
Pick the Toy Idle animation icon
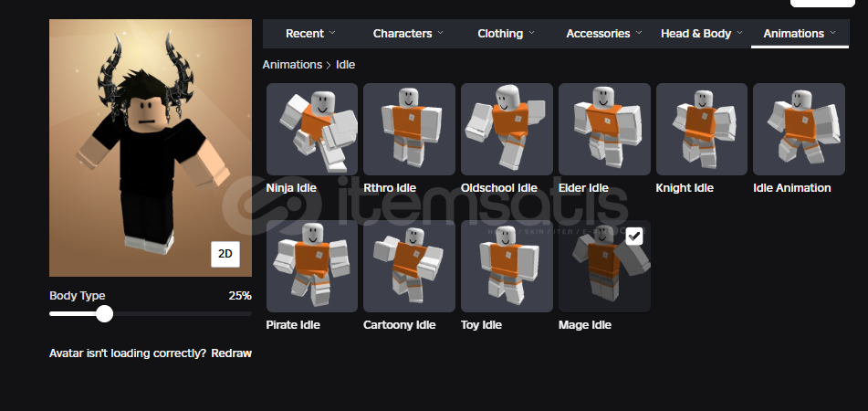click(507, 266)
